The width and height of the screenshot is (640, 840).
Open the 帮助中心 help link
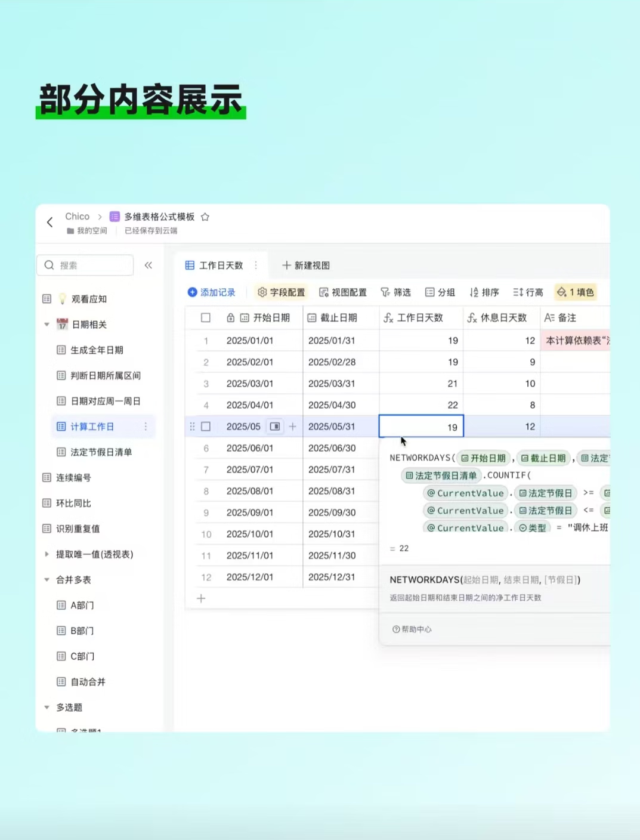point(412,629)
